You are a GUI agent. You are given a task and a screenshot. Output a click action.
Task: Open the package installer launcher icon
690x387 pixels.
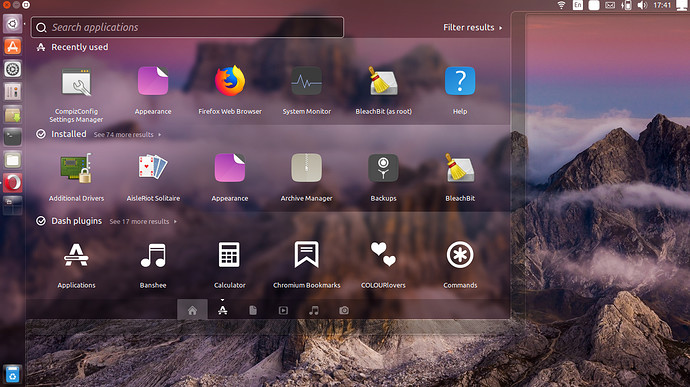13,115
